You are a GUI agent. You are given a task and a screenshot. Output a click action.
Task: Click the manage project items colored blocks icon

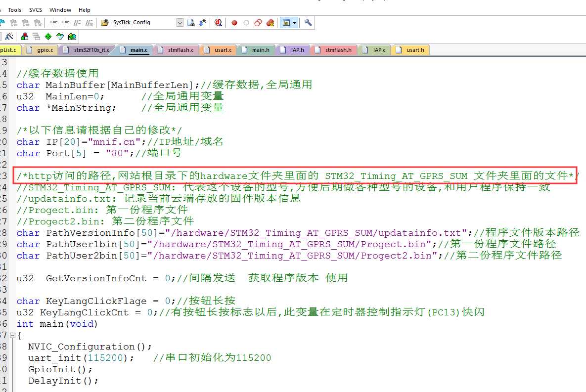[x=25, y=36]
